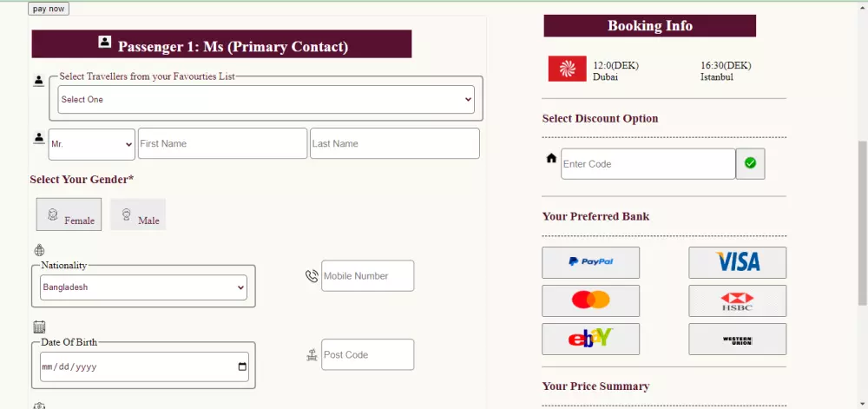The width and height of the screenshot is (868, 409).
Task: Choose the Mastercard payment logo
Action: (x=590, y=300)
